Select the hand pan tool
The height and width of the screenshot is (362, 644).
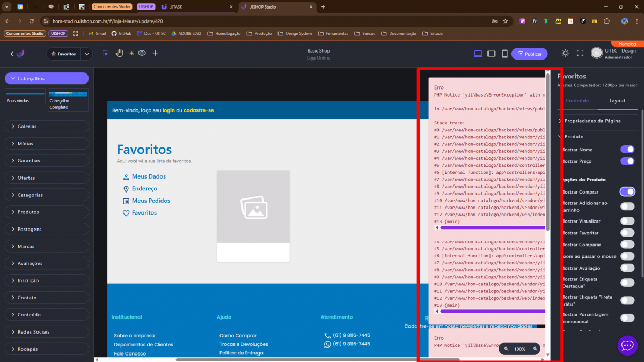coord(119,53)
